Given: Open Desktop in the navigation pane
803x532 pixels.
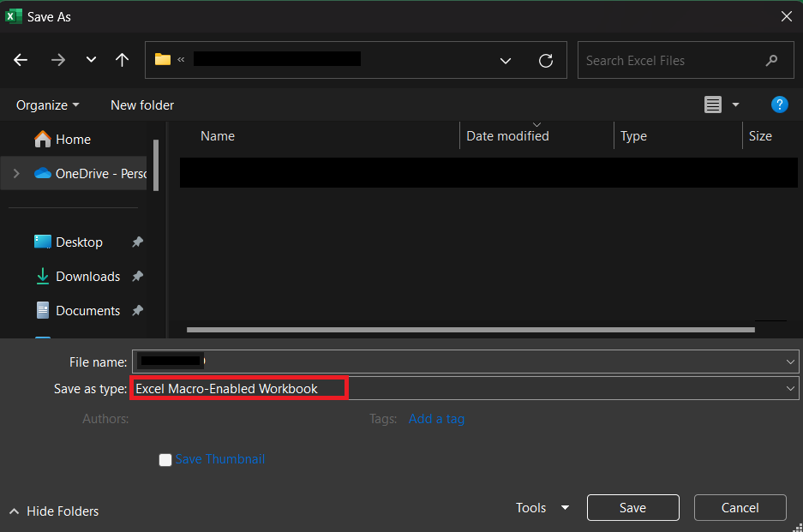Looking at the screenshot, I should [x=79, y=242].
